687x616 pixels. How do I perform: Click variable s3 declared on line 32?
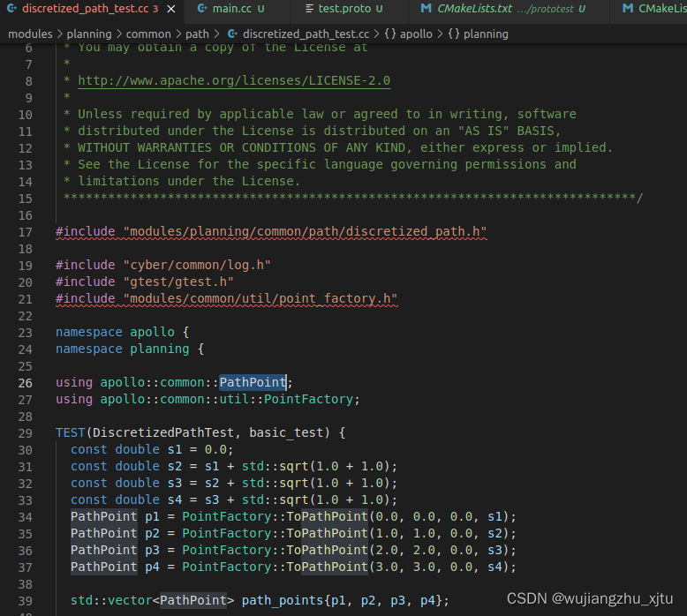174,483
